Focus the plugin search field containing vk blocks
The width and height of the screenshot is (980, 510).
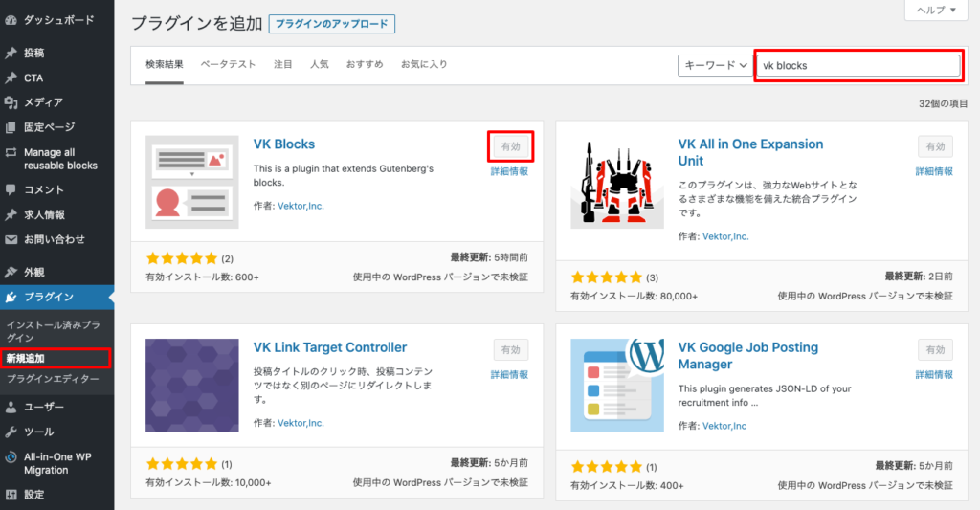pyautogui.click(x=858, y=66)
